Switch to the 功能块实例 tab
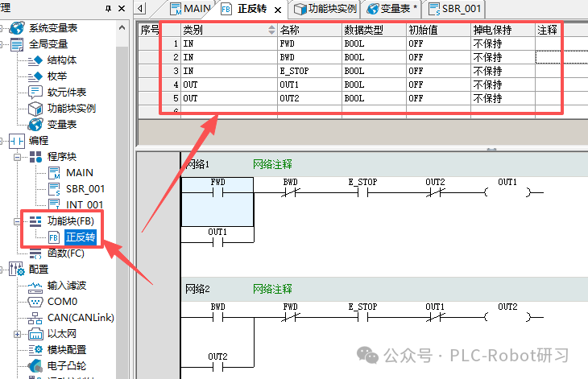Image resolution: width=588 pixels, height=379 pixels. click(325, 9)
